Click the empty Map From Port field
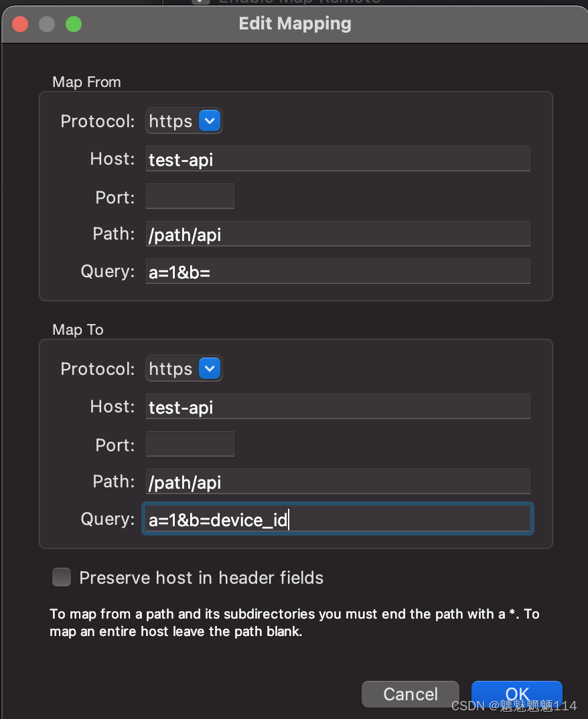 (x=190, y=196)
